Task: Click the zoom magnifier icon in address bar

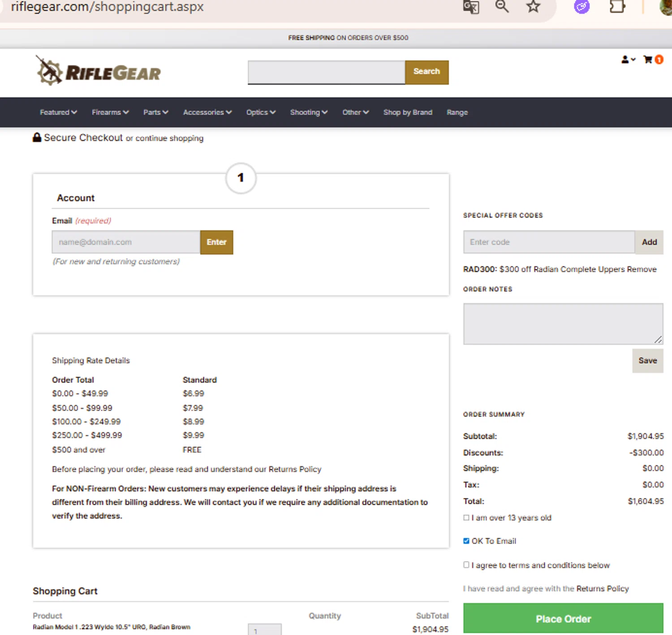Action: tap(502, 6)
